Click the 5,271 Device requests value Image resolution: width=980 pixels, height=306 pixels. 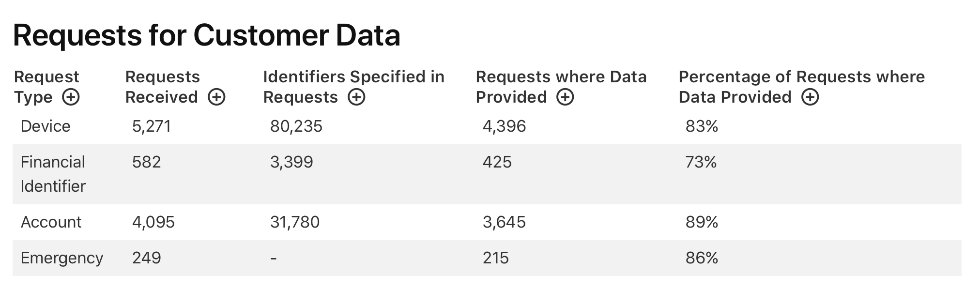click(x=152, y=126)
